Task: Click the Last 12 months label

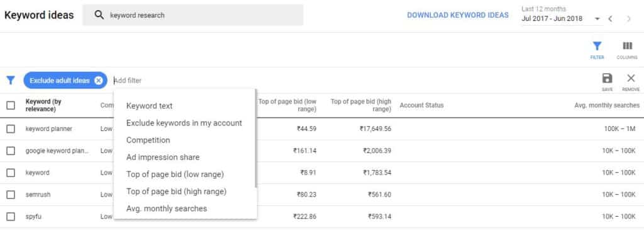Action: click(x=544, y=9)
